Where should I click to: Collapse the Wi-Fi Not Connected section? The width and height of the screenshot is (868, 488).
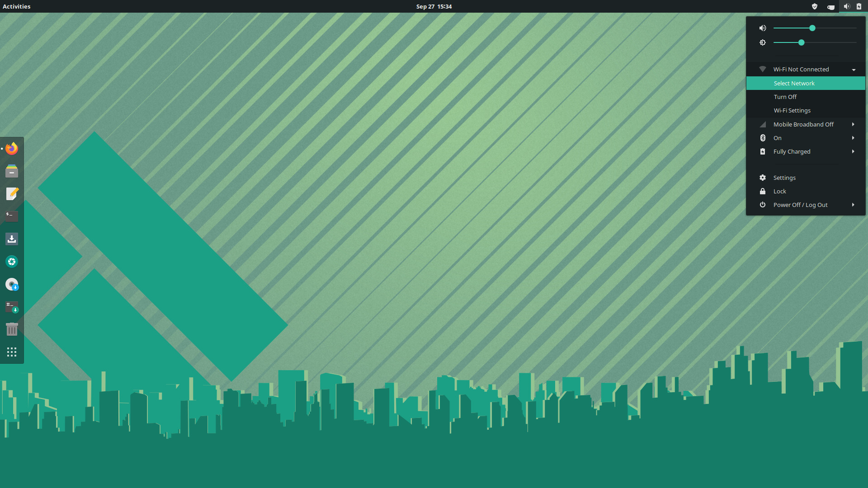pos(806,69)
